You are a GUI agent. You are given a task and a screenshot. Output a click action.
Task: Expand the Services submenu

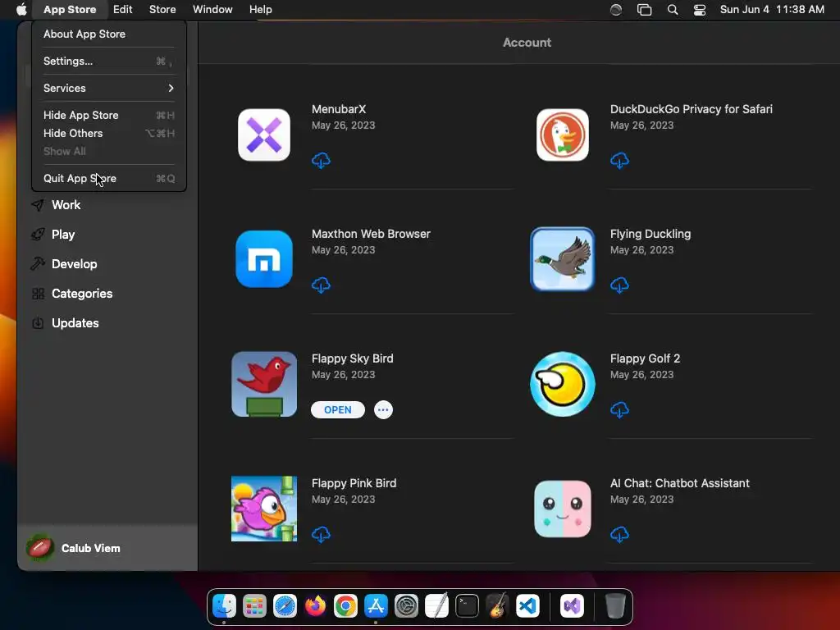109,88
